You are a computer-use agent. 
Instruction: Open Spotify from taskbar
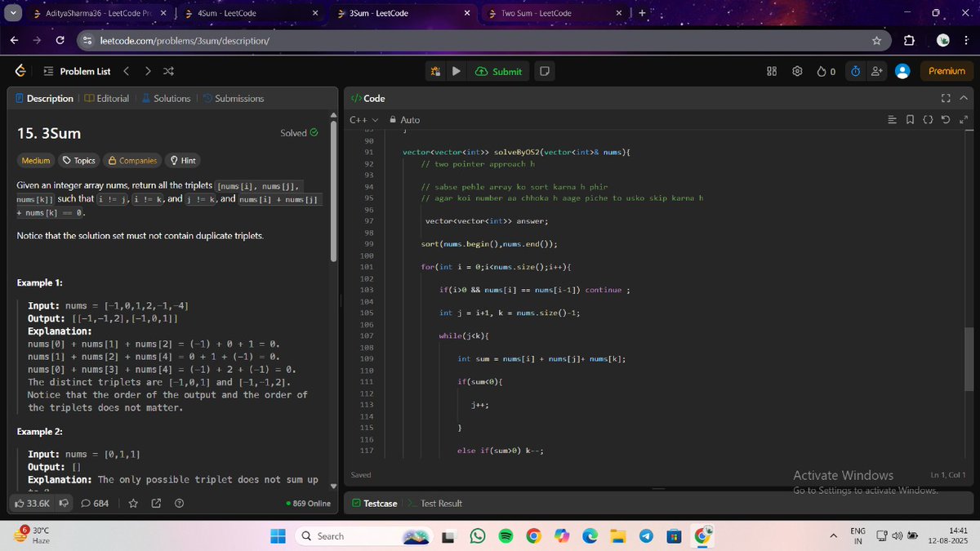pyautogui.click(x=505, y=536)
